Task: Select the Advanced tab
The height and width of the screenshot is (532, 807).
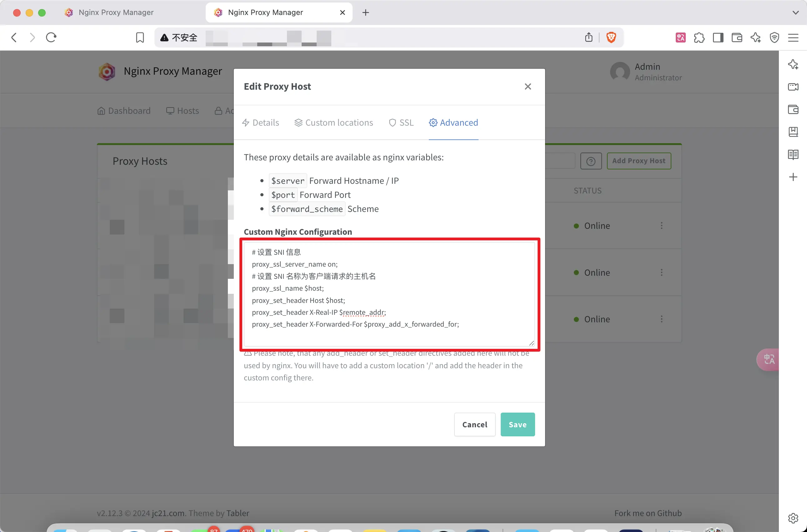Action: pos(454,123)
